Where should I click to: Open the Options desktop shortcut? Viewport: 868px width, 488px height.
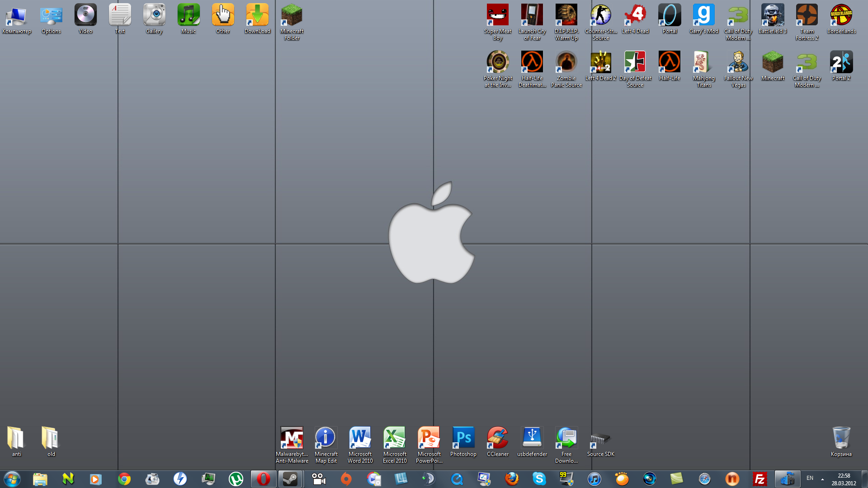pyautogui.click(x=51, y=19)
